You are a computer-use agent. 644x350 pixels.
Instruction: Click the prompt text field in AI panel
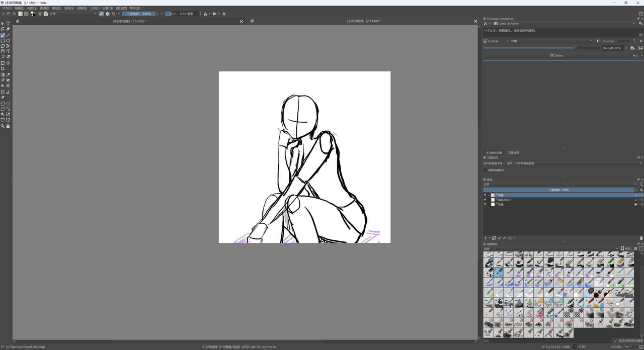[553, 31]
